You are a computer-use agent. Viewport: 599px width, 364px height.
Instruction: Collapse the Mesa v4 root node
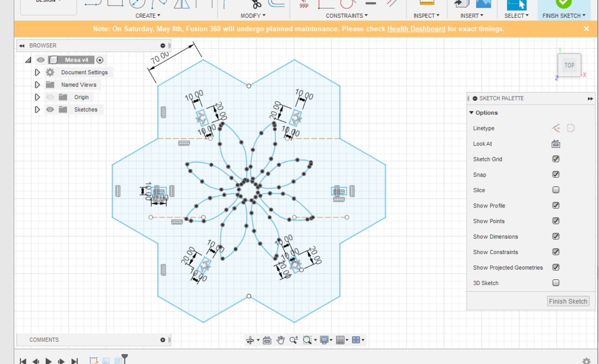point(28,60)
